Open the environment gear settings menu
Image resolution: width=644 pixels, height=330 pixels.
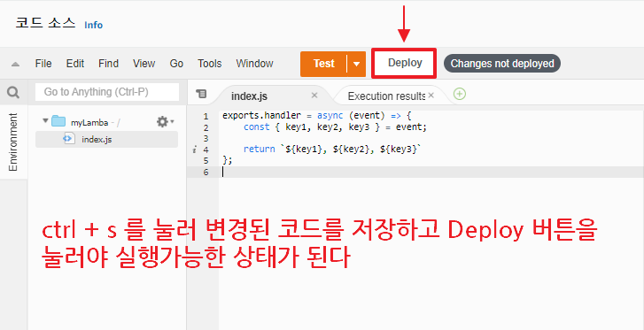pyautogui.click(x=165, y=121)
